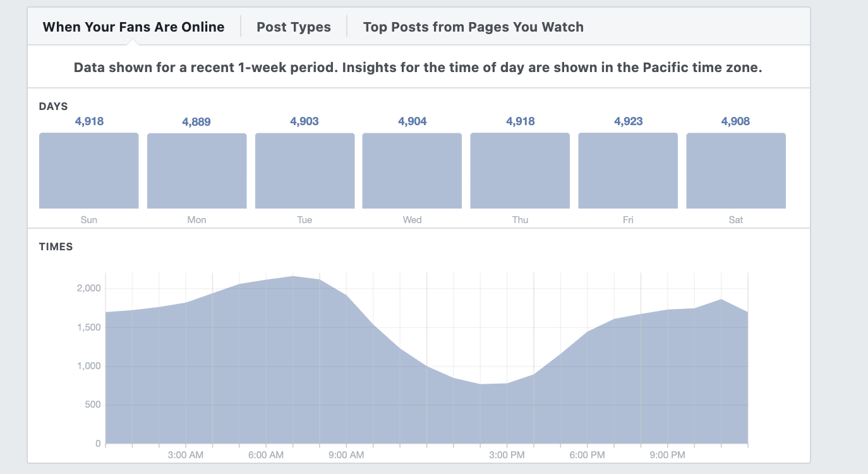Click the Sat bar in Days chart
Image resolution: width=868 pixels, height=474 pixels.
736,171
